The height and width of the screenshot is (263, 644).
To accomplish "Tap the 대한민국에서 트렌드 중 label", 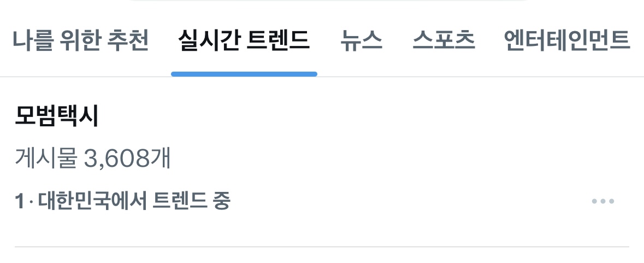I will pos(134,201).
